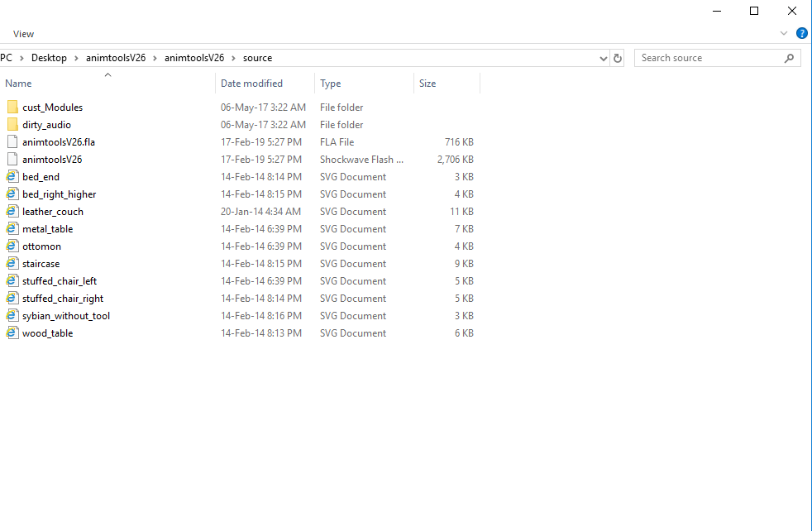812x531 pixels.
Task: Expand the chevron after Desktop in breadcrumb
Action: tap(76, 58)
